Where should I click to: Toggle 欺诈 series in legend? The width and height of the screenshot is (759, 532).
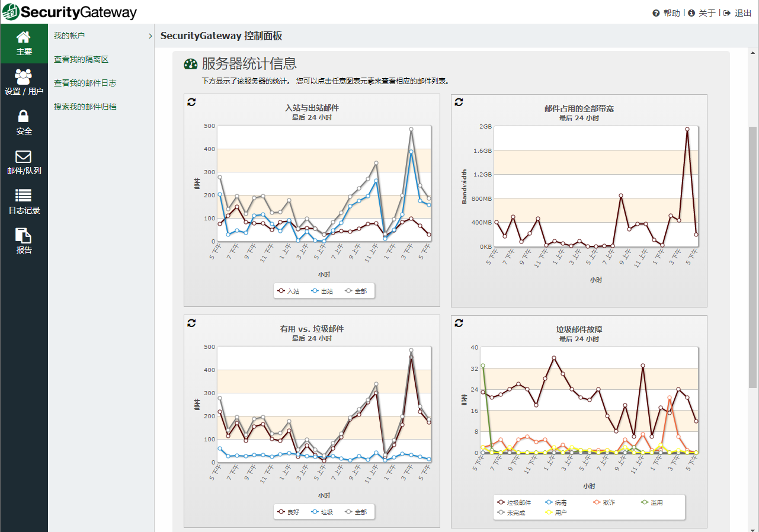tap(604, 502)
